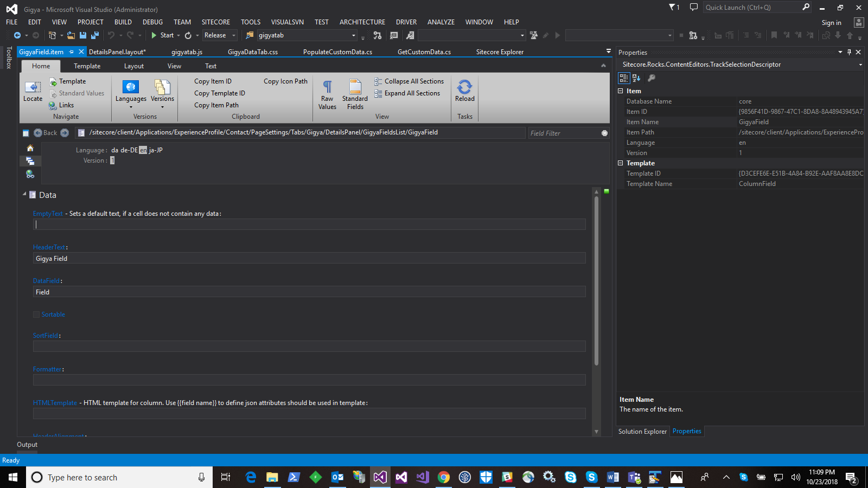Image resolution: width=868 pixels, height=488 pixels.
Task: Click Copy Item ID button
Action: [213, 81]
